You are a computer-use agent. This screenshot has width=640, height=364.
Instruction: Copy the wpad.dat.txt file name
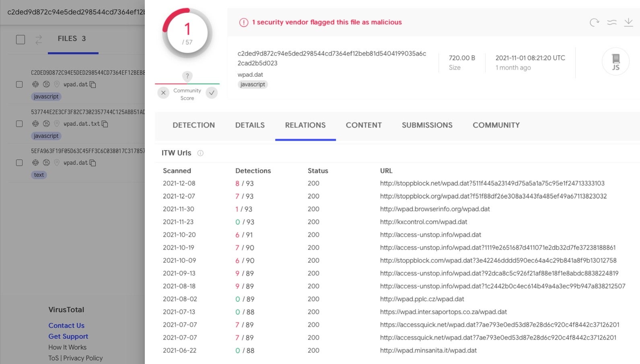[105, 124]
